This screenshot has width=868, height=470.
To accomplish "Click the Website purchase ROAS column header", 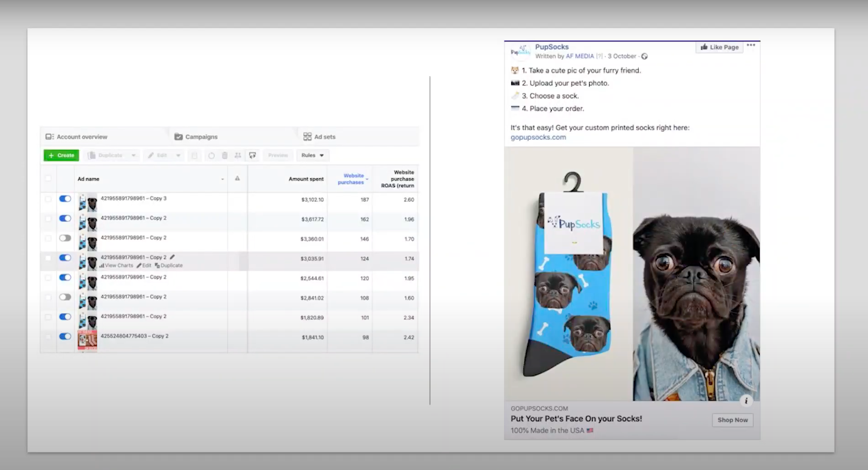I will point(398,179).
